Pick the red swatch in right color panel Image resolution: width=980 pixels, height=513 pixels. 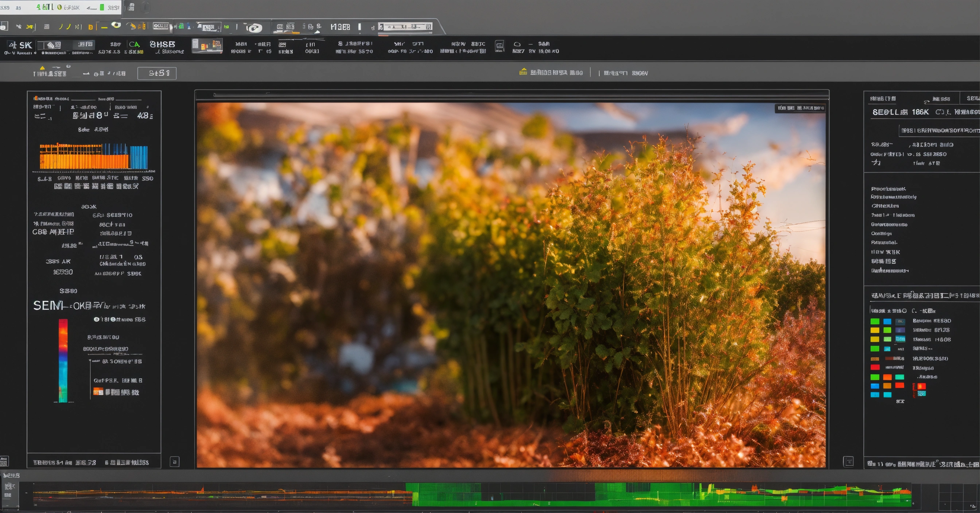875,367
